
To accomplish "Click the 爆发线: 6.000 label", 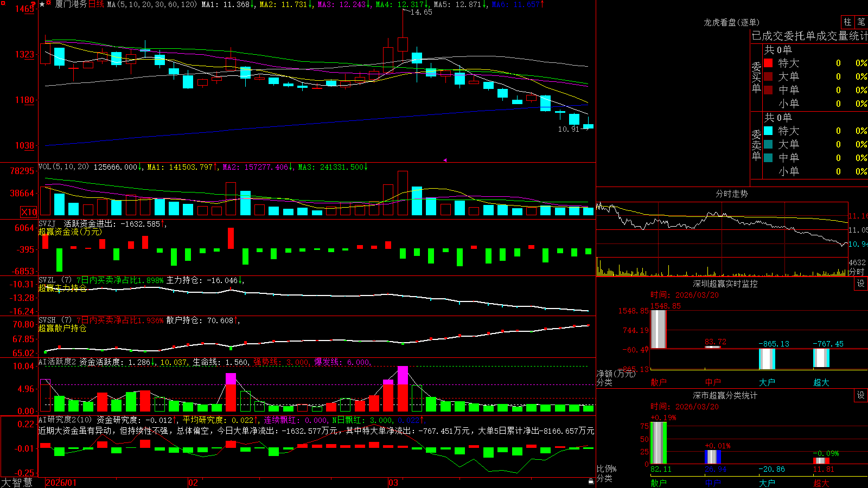I will [x=342, y=362].
